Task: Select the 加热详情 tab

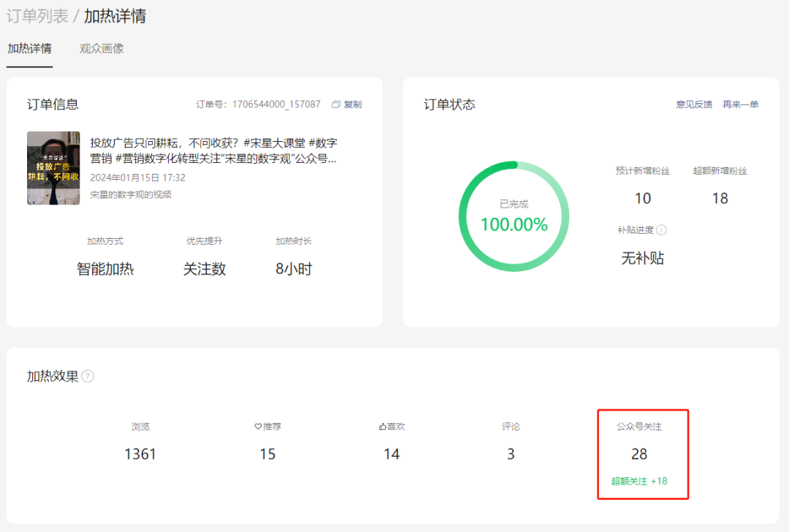Action: [29, 48]
